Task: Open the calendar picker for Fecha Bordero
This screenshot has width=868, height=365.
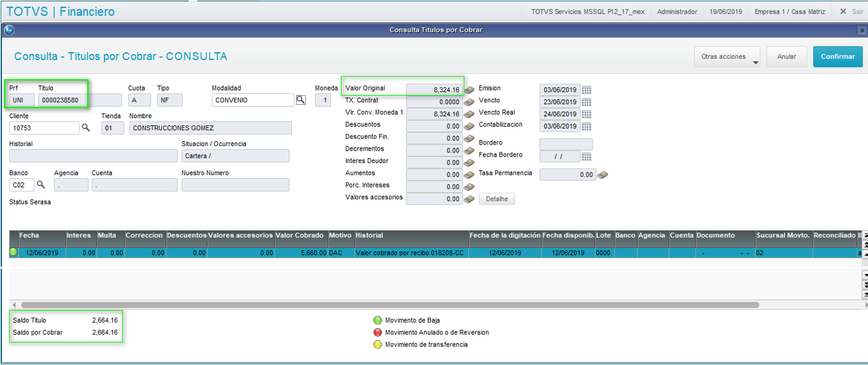Action: pyautogui.click(x=587, y=156)
